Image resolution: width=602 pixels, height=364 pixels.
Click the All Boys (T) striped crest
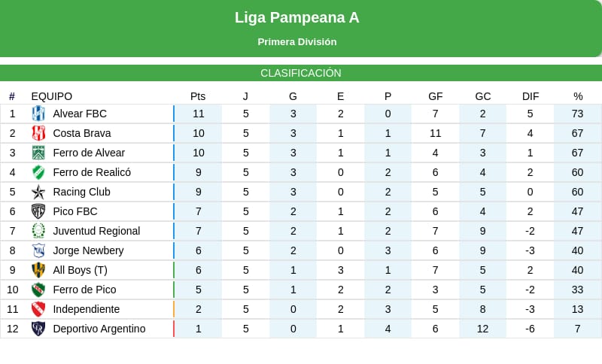[38, 270]
